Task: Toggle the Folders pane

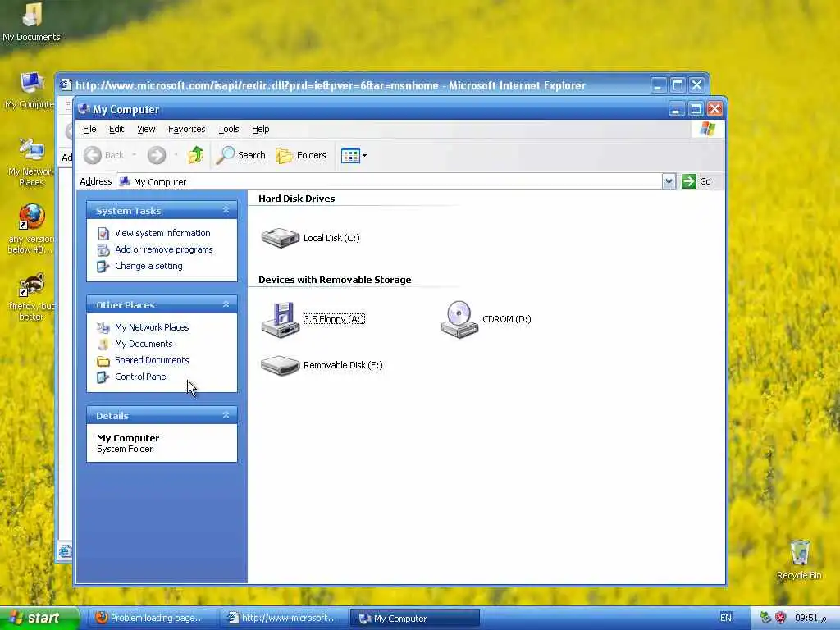Action: coord(300,155)
